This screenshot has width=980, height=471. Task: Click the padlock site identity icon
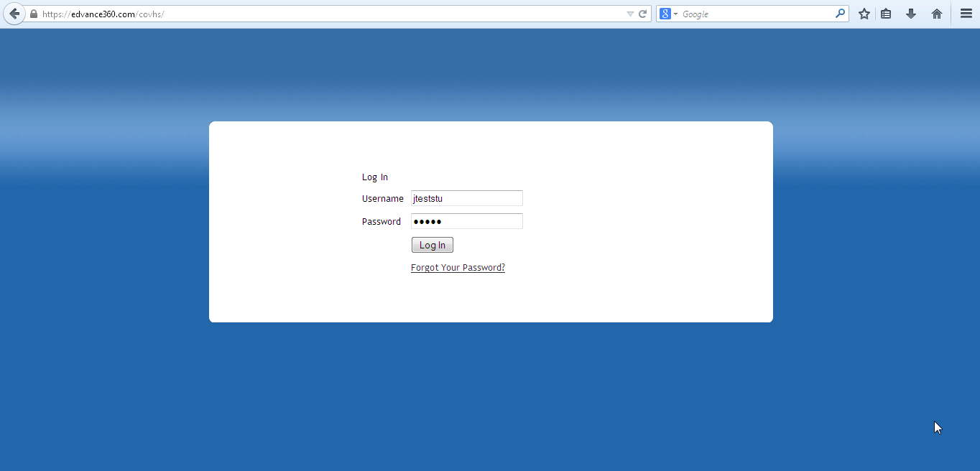pos(34,14)
